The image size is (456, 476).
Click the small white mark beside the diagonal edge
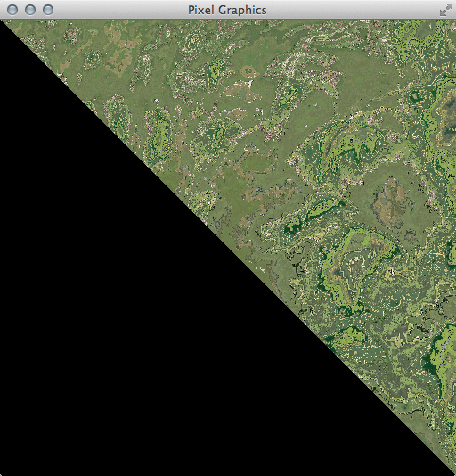coord(263,268)
